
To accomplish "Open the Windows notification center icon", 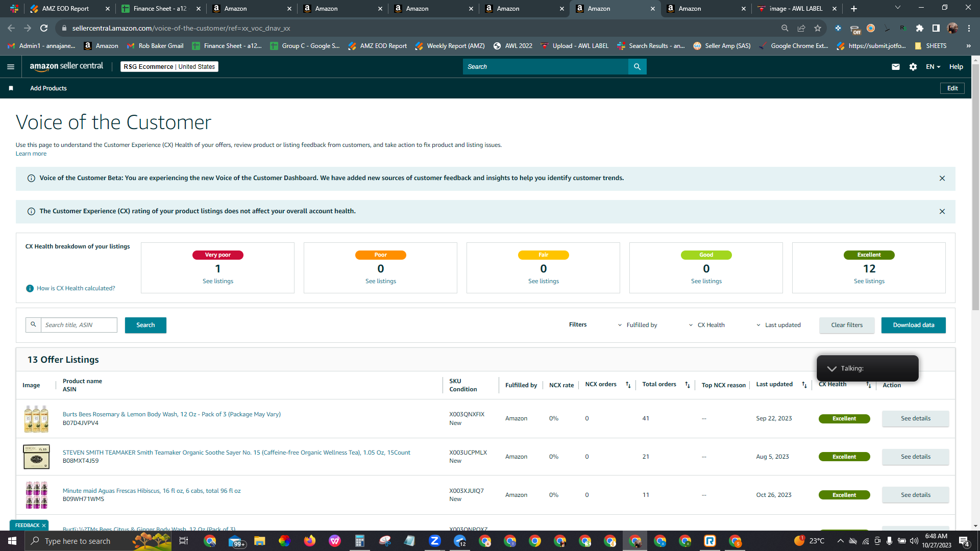I will point(964,541).
